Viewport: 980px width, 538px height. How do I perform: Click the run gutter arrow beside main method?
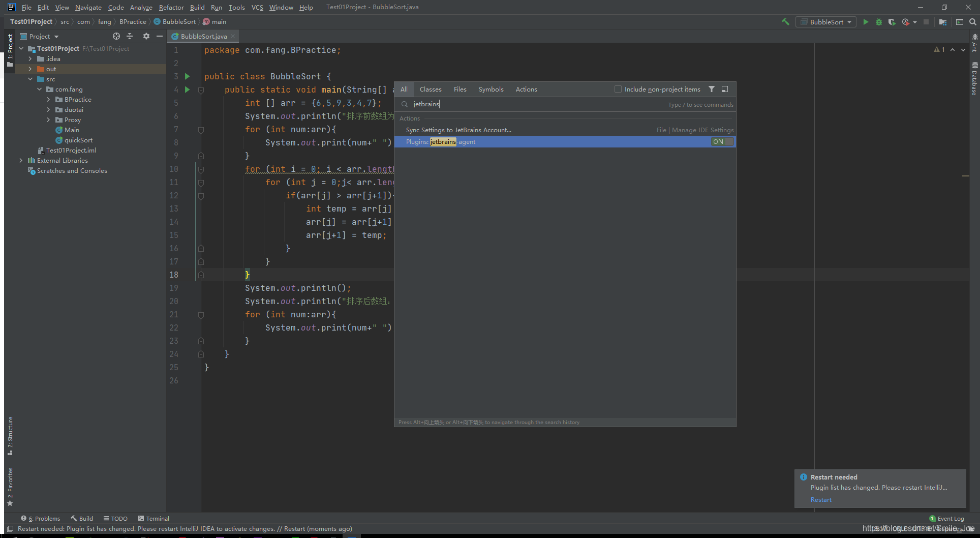tap(187, 89)
